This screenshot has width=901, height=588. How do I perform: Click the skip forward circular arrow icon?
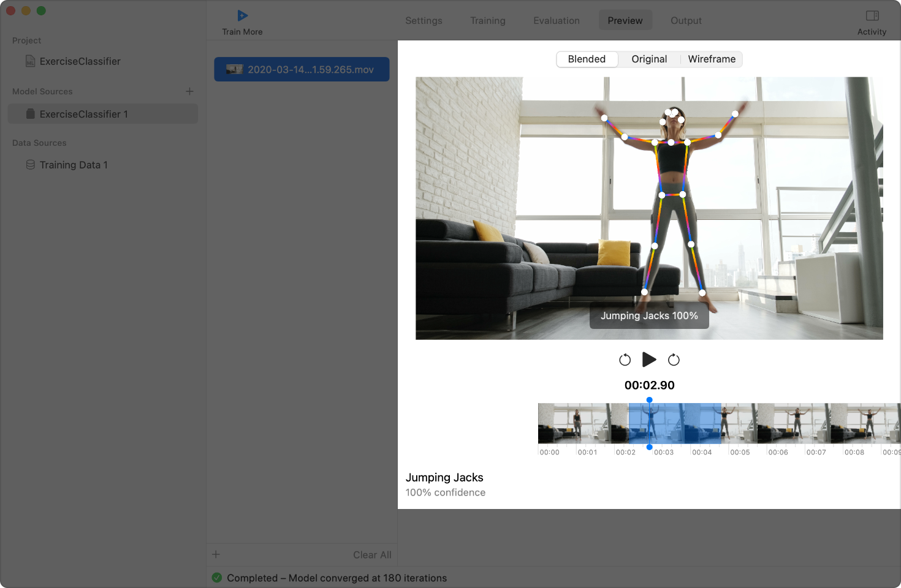click(674, 360)
